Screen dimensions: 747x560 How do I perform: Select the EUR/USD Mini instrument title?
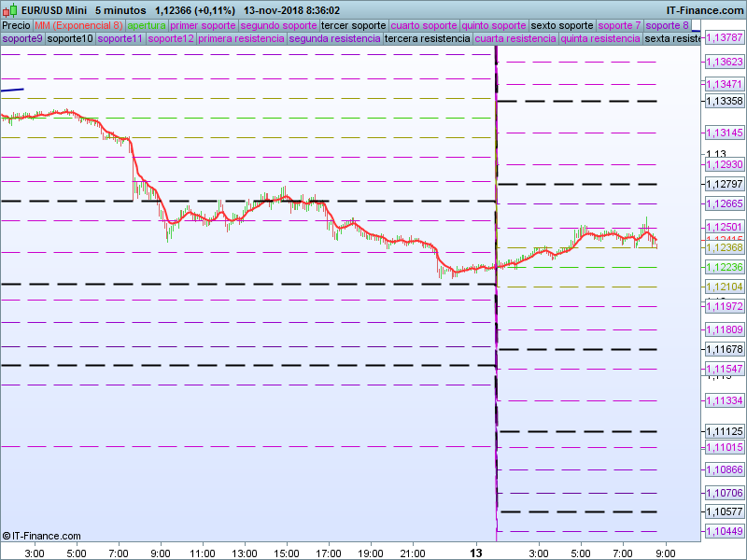coord(54,10)
